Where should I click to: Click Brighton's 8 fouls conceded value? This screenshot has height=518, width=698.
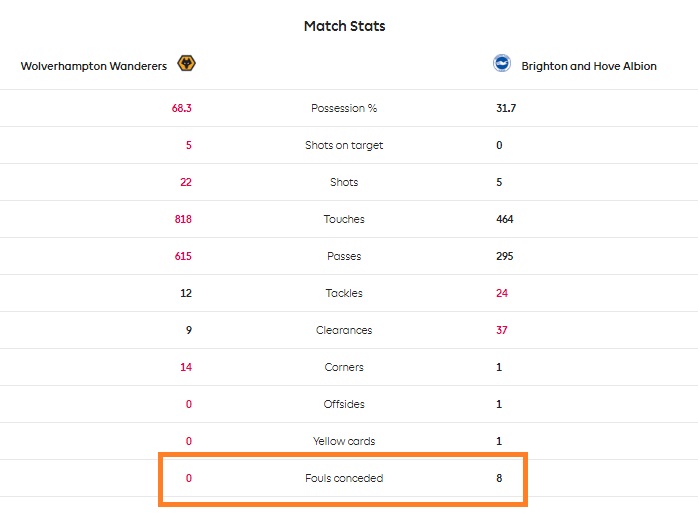pyautogui.click(x=499, y=478)
